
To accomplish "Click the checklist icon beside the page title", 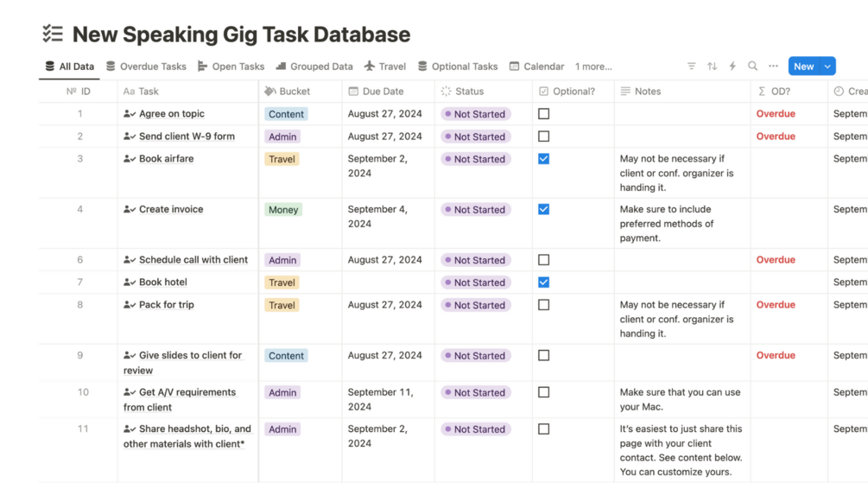I will pyautogui.click(x=53, y=35).
